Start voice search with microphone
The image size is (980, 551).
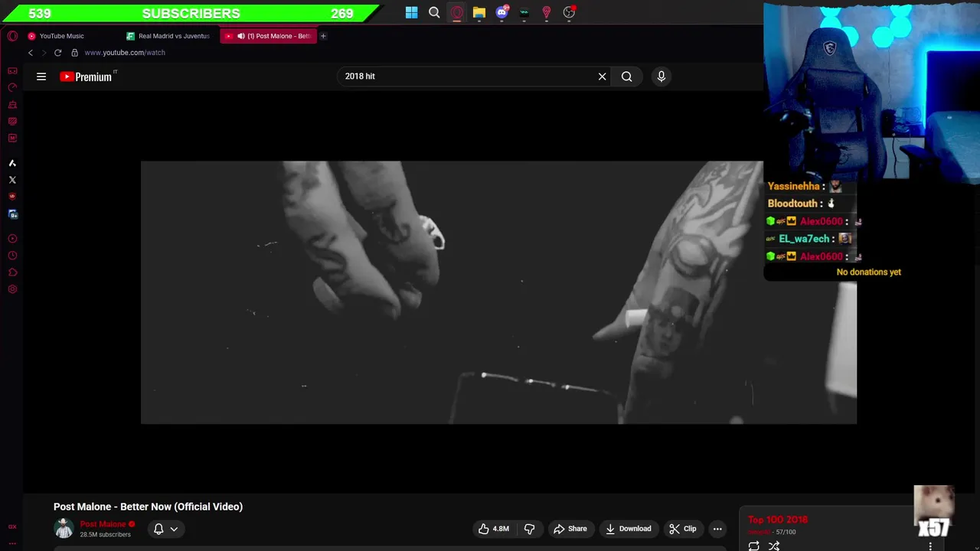(x=661, y=77)
